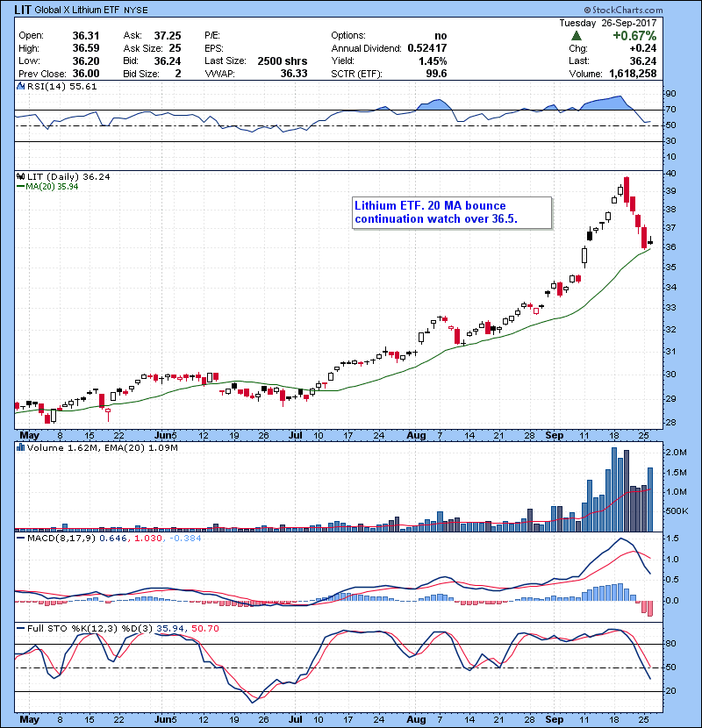Click the MACD(8,17,9) label
Image resolution: width=702 pixels, height=728 pixels.
point(61,539)
